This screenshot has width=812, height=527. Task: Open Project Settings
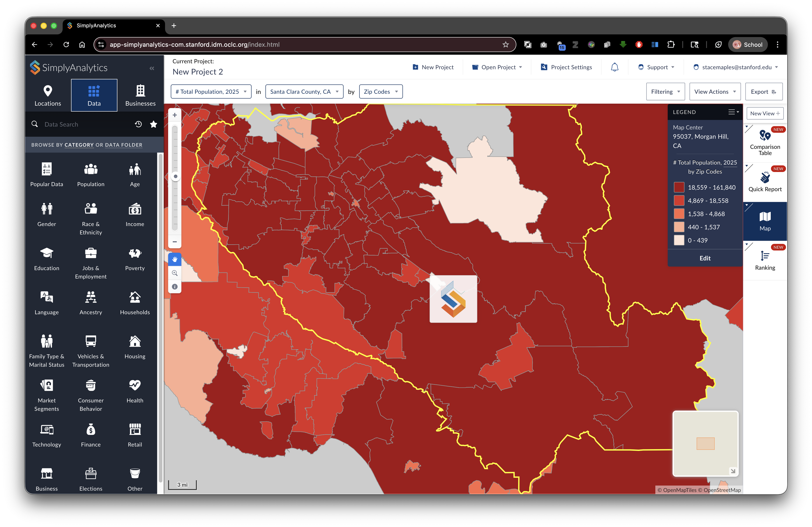(x=566, y=67)
